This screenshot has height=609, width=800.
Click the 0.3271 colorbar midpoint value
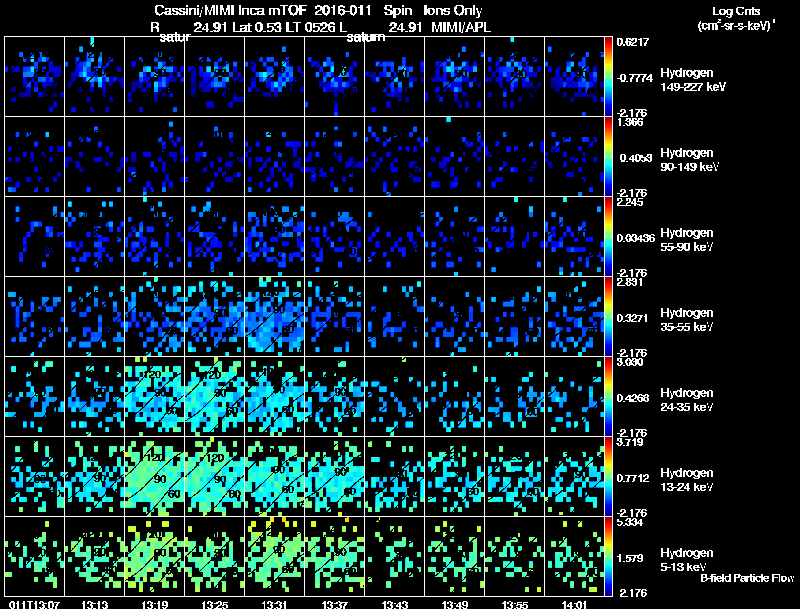[633, 318]
